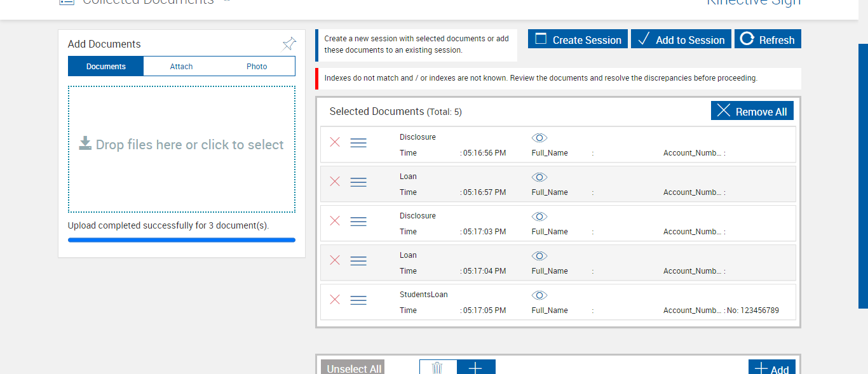Click the Add to Session button
The image size is (868, 374).
(681, 39)
